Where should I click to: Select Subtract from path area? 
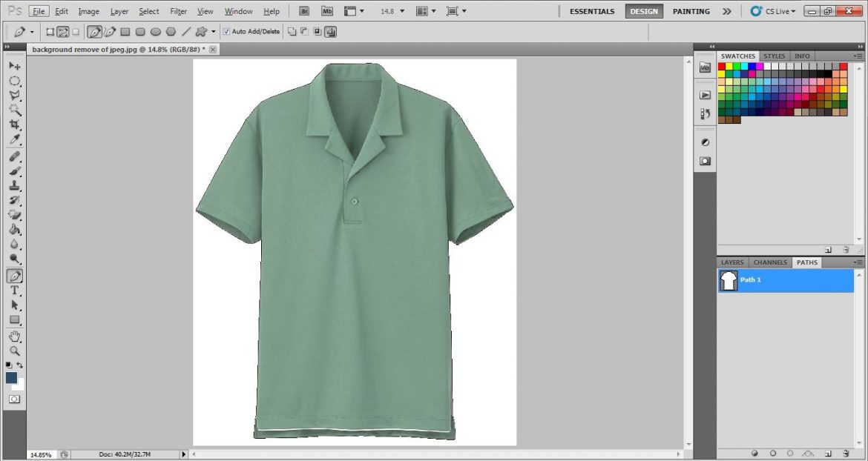304,32
